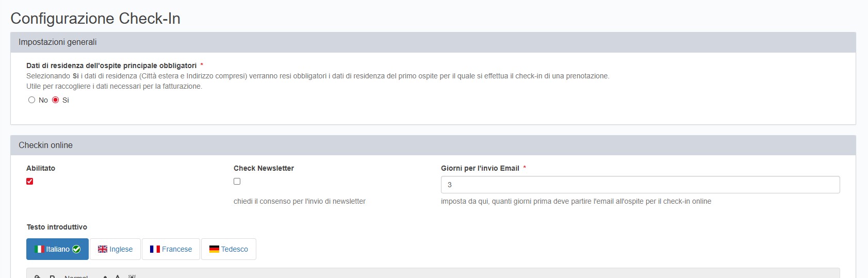
Task: Uncheck the Abilitato checkbox
Action: point(30,182)
